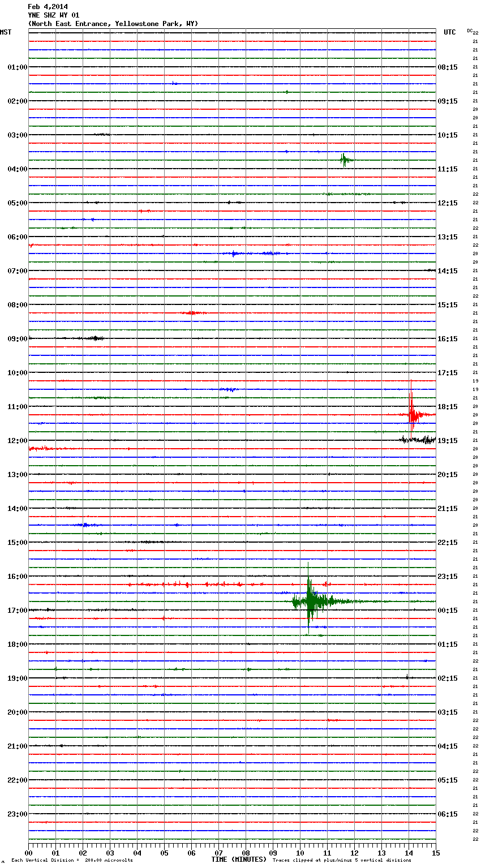This screenshot has height=868, width=481.
Task: Select the "11:00" MST row label
Action: (x=18, y=407)
